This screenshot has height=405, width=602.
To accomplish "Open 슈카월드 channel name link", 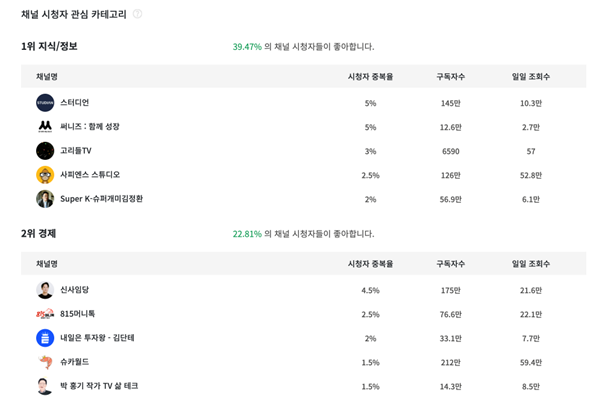I will point(75,362).
